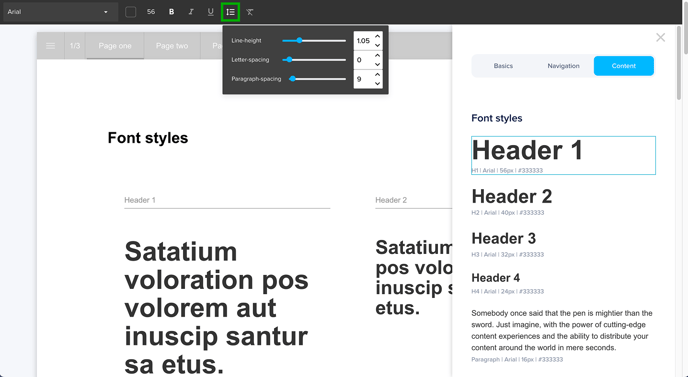Screen dimensions: 688x377
Task: Click the Paragraph-spacing label
Action: (256, 79)
